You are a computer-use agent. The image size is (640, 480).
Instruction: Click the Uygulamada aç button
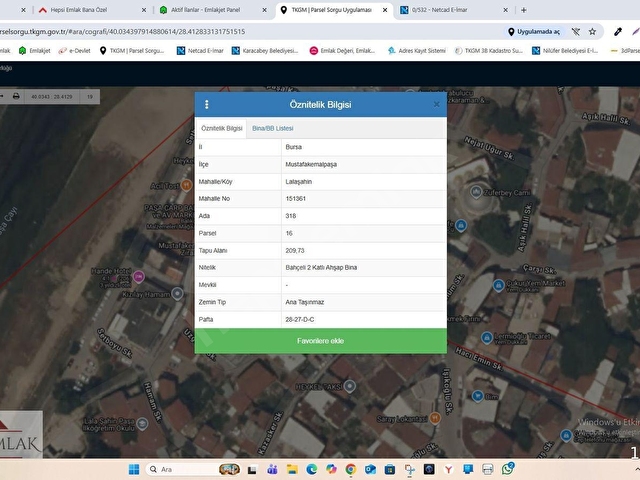click(534, 31)
